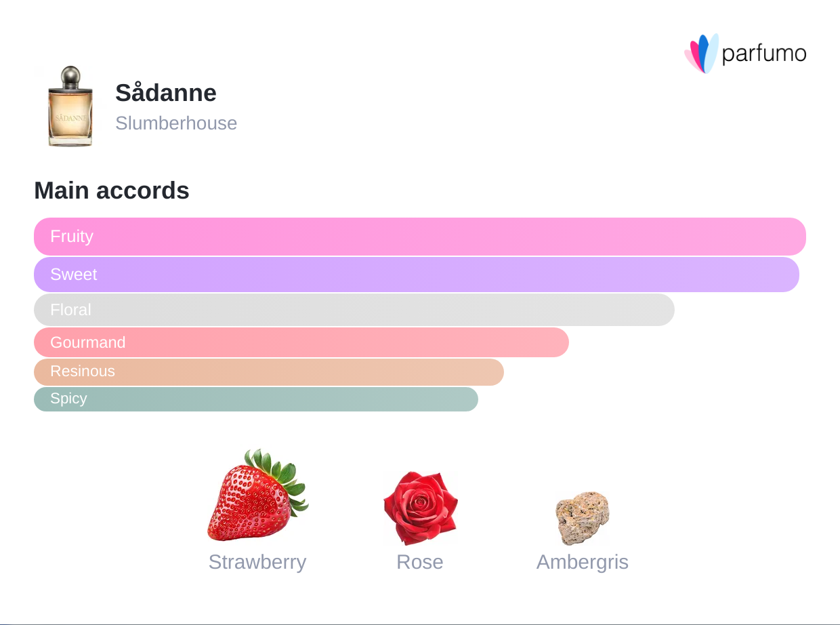This screenshot has height=625, width=840.
Task: Click the Rose note label
Action: 420,562
